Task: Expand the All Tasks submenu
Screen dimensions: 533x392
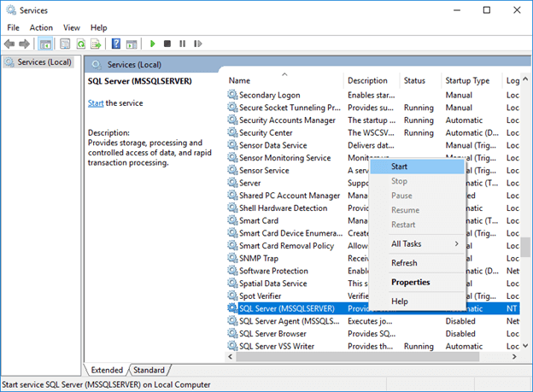Action: [x=417, y=243]
